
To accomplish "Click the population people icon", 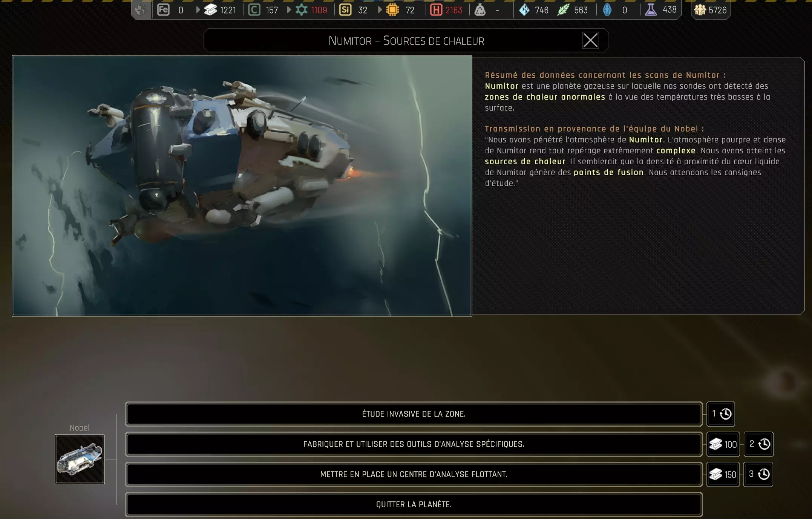I will point(700,10).
